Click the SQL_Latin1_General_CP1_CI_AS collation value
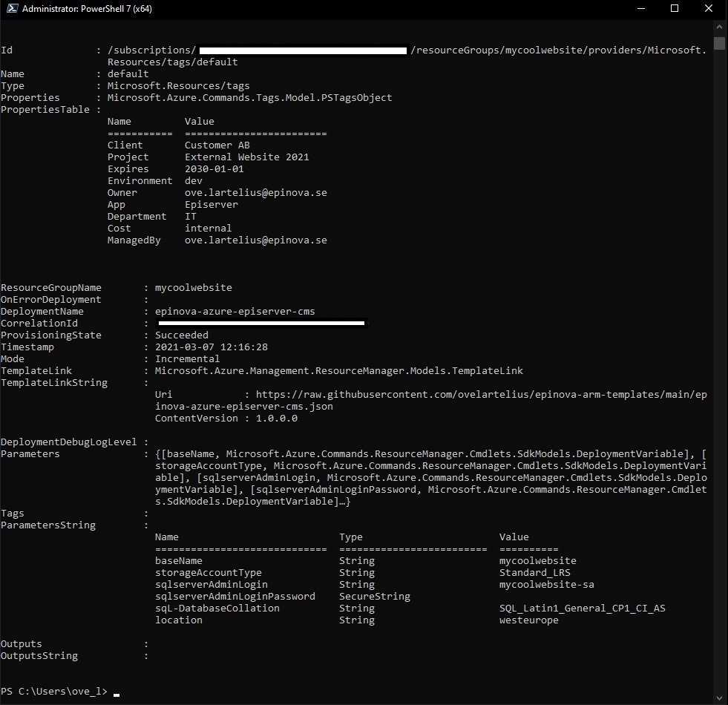The width and height of the screenshot is (728, 705). point(582,609)
